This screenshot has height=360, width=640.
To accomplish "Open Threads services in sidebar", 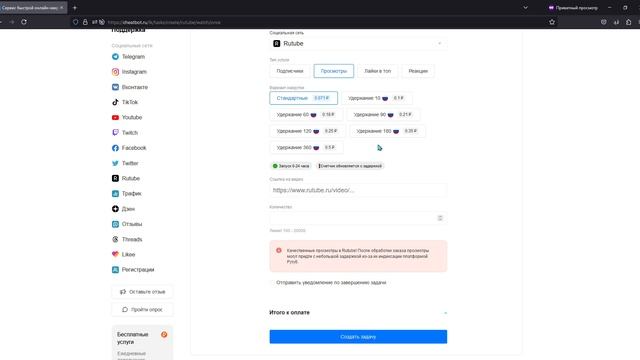I will (x=127, y=239).
